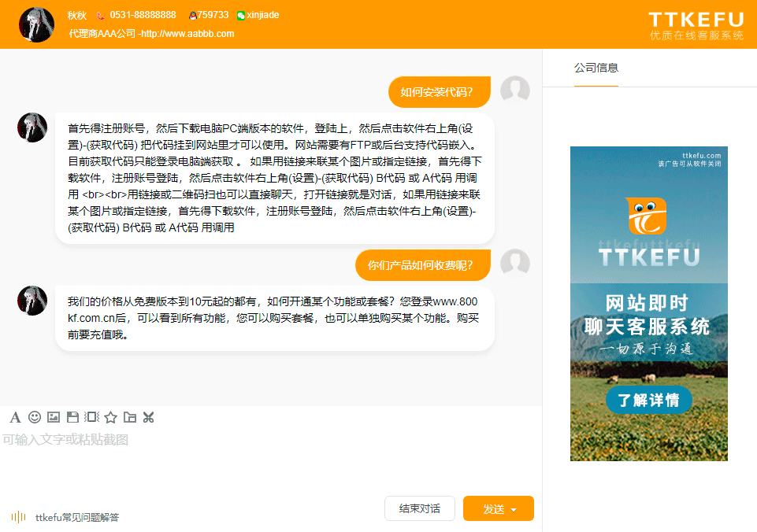
Task: Click the sound bars icon near ttkefu FAQ
Action: click(18, 517)
